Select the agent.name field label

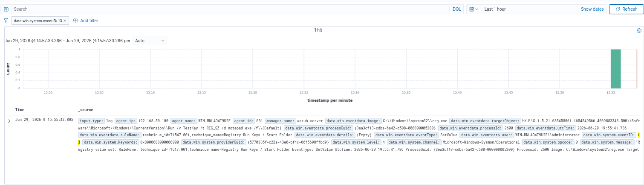[x=185, y=121]
